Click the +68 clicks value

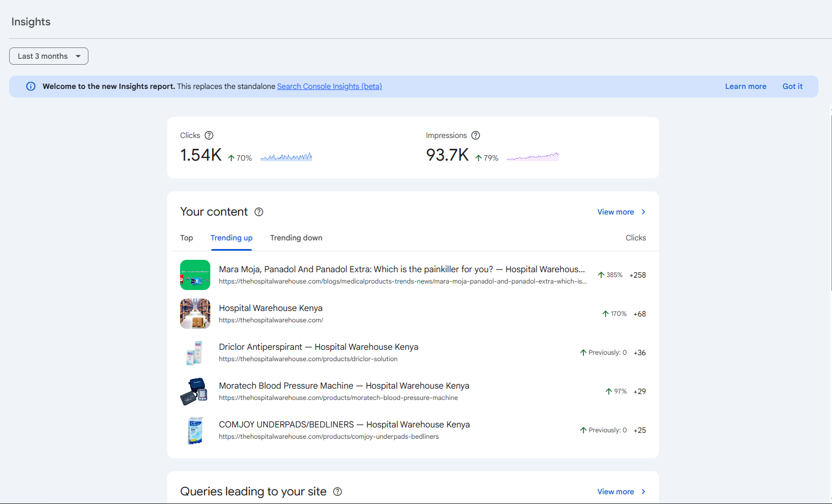[x=640, y=314]
